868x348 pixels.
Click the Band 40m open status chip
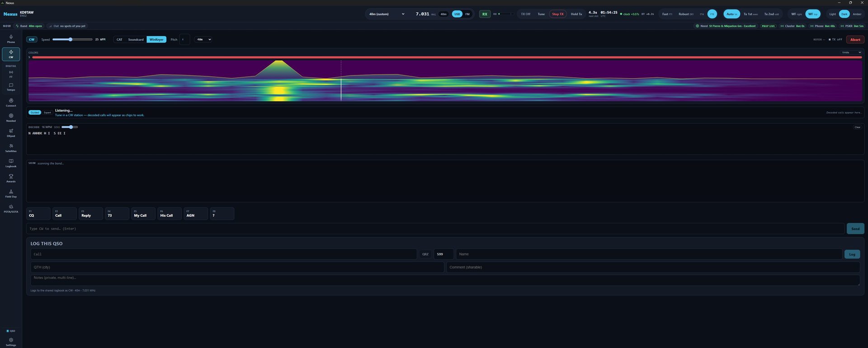29,26
